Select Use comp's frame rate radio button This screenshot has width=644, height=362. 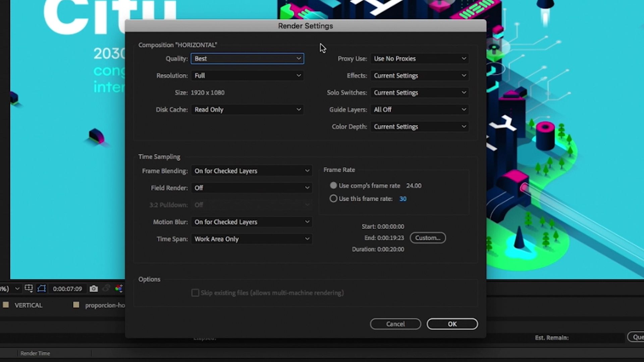333,185
